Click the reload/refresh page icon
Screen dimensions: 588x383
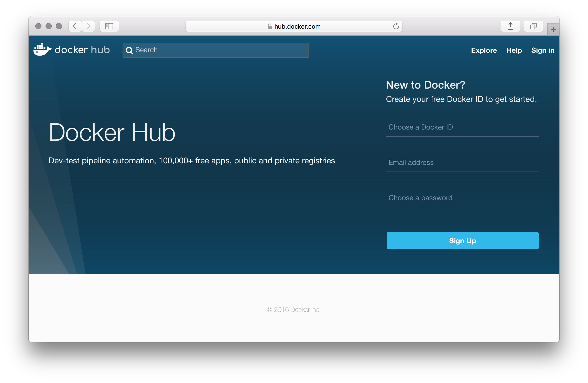coord(396,27)
